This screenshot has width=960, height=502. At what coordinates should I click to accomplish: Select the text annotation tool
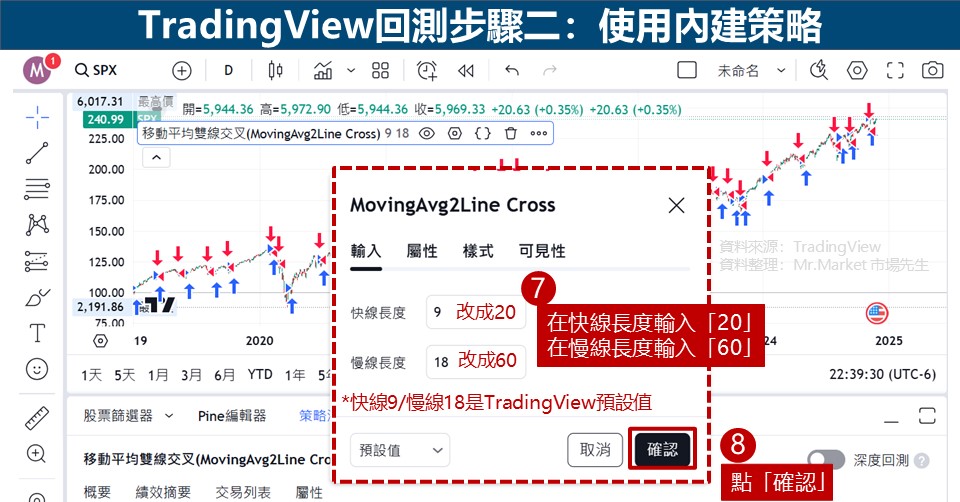[x=37, y=333]
